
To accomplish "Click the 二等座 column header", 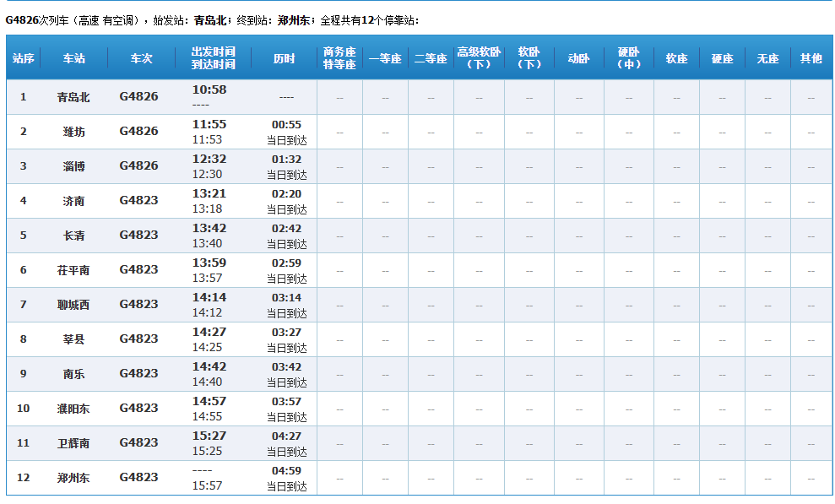I will pyautogui.click(x=431, y=58).
